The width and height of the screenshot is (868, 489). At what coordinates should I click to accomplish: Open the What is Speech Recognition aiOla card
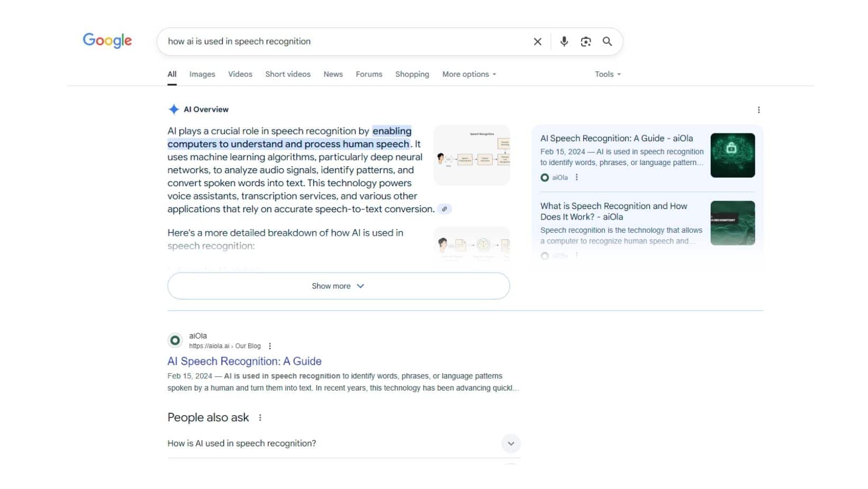[613, 211]
